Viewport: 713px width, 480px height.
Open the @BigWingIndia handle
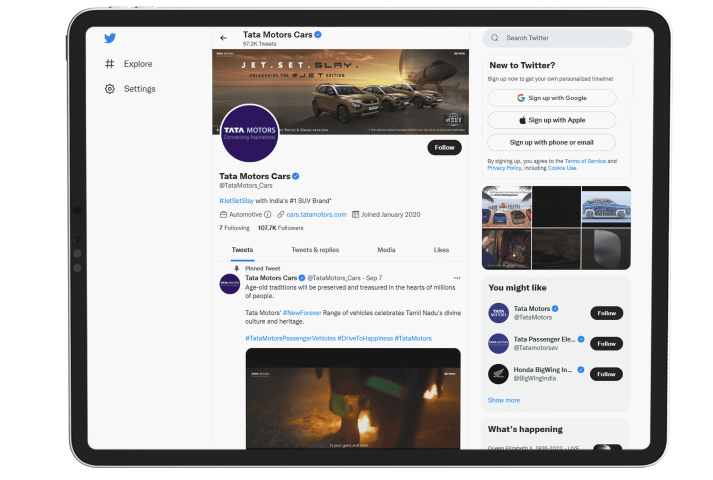tap(535, 378)
